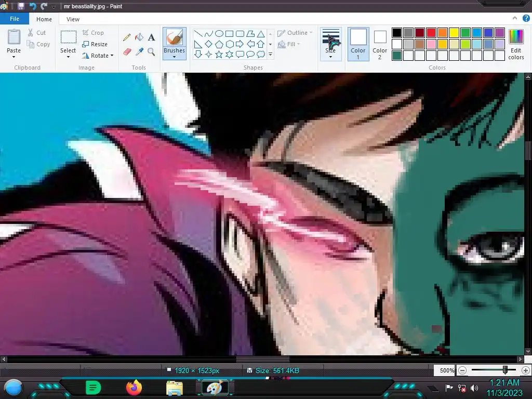Choose the Polygon shape
Viewport: 532px width, 399px height.
(x=250, y=34)
